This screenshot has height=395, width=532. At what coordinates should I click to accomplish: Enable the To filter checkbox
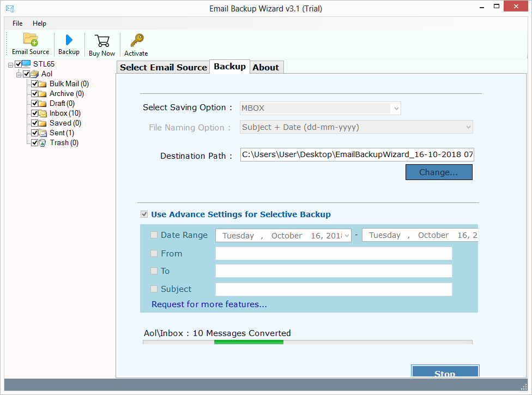(x=154, y=271)
